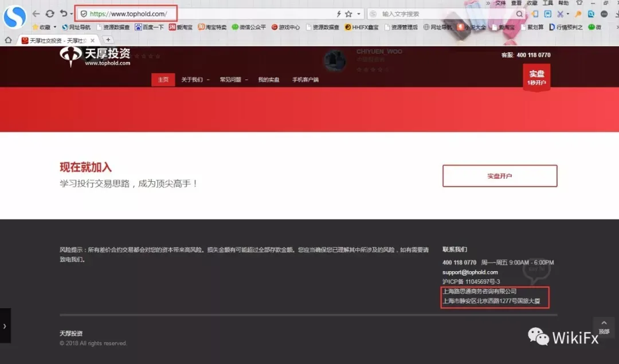Click the 天厚投资 site logo
This screenshot has width=619, height=364.
[x=95, y=56]
